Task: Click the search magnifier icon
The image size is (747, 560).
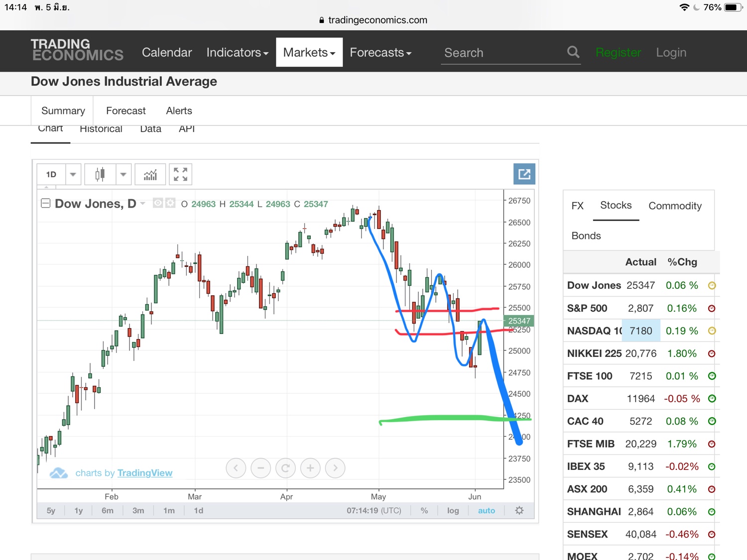Action: tap(573, 52)
